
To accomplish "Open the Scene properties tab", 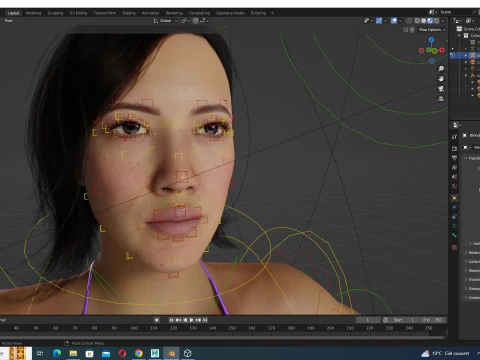I will click(454, 176).
